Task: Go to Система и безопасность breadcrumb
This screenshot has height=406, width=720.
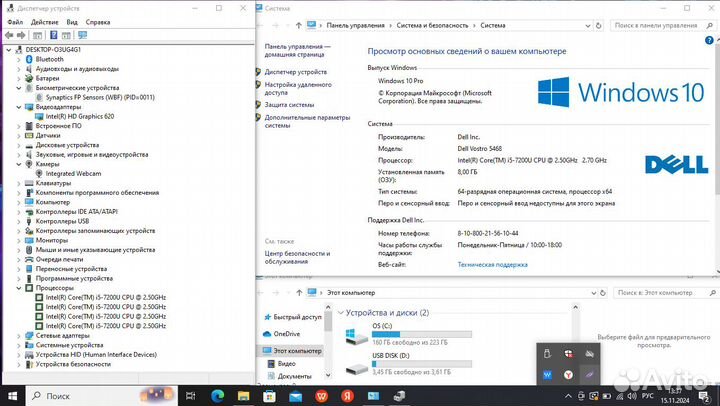Action: pos(433,26)
